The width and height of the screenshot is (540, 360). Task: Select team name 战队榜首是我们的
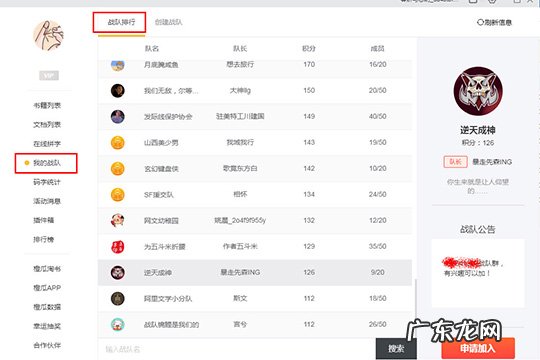(172, 325)
